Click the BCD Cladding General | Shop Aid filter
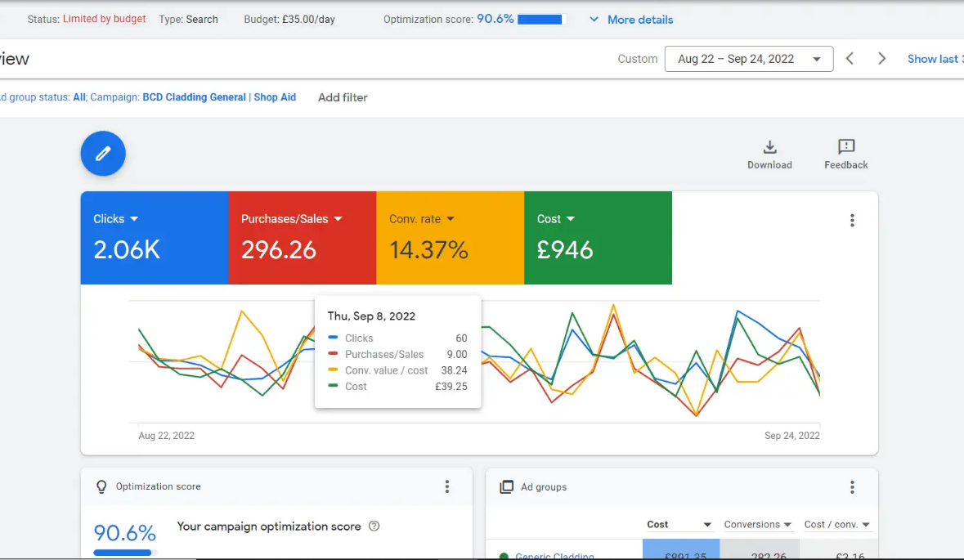964x560 pixels. [x=219, y=97]
